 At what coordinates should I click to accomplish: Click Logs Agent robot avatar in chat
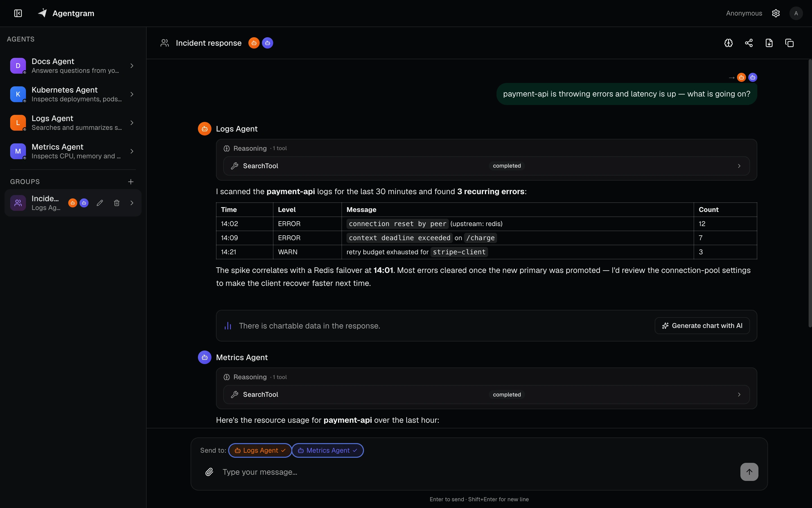[x=205, y=129]
